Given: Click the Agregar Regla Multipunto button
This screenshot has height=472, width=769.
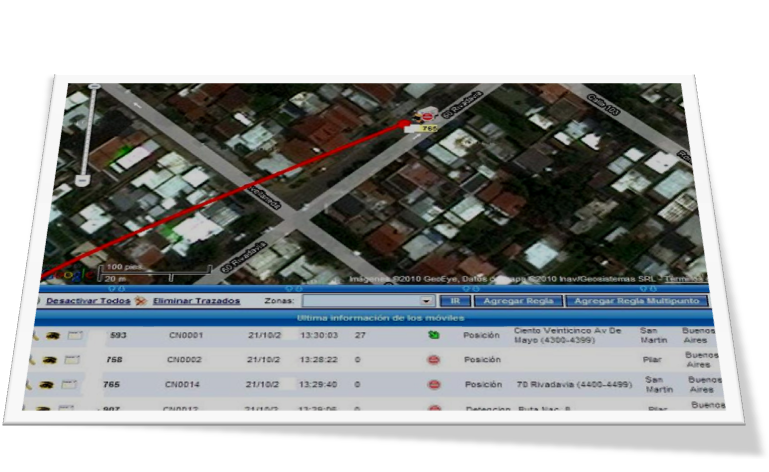Looking at the screenshot, I should (x=637, y=301).
